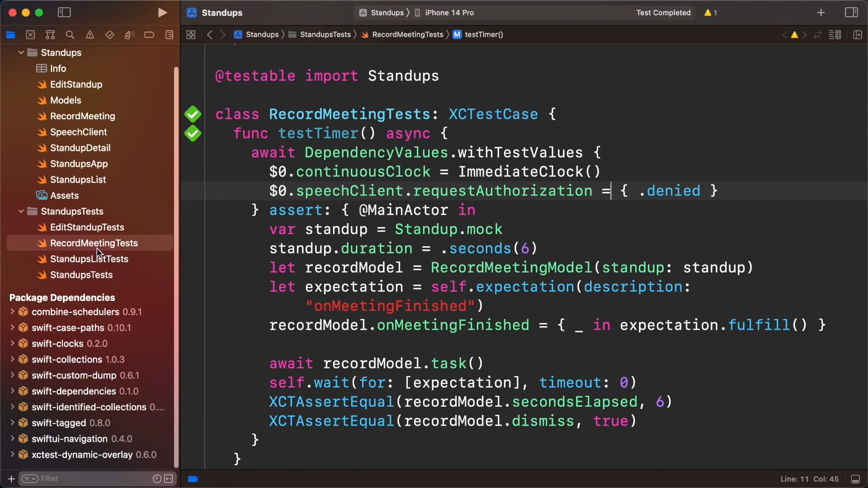Expand swift-dependencies package
This screenshot has width=868, height=488.
12,390
